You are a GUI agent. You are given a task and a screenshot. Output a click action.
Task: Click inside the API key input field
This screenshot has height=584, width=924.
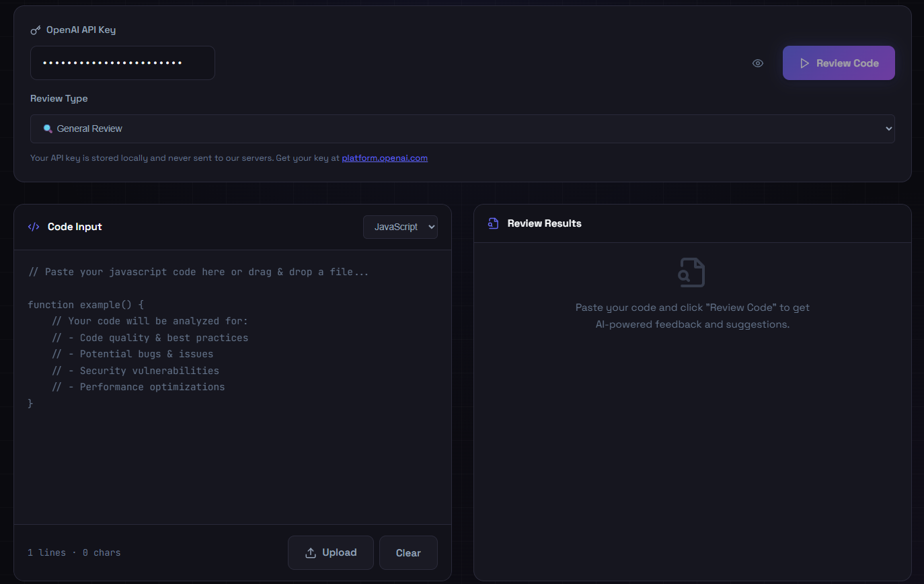(x=122, y=63)
